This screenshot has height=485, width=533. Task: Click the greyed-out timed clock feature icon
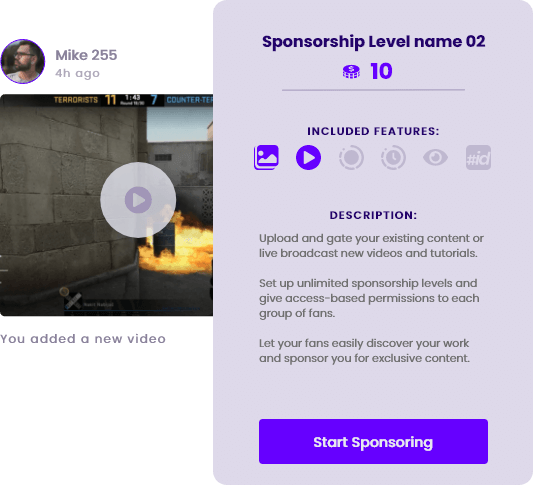[393, 157]
